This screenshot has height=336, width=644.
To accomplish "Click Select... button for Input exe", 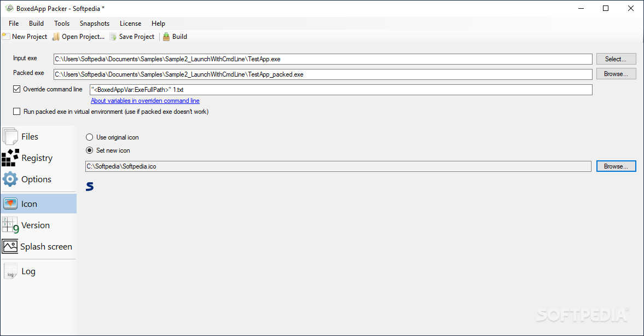I will click(616, 59).
